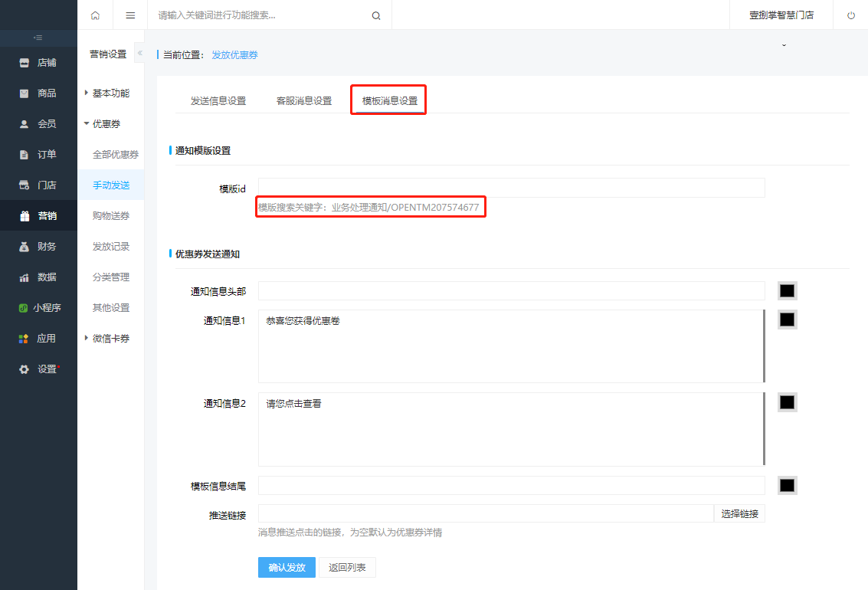The height and width of the screenshot is (590, 868).
Task: Focus the function search input field
Action: (x=260, y=15)
